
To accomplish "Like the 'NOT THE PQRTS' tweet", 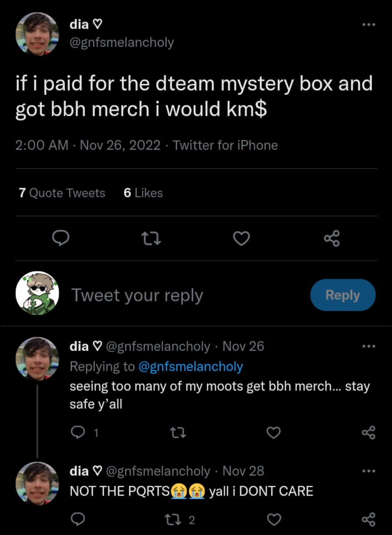I will (x=274, y=520).
